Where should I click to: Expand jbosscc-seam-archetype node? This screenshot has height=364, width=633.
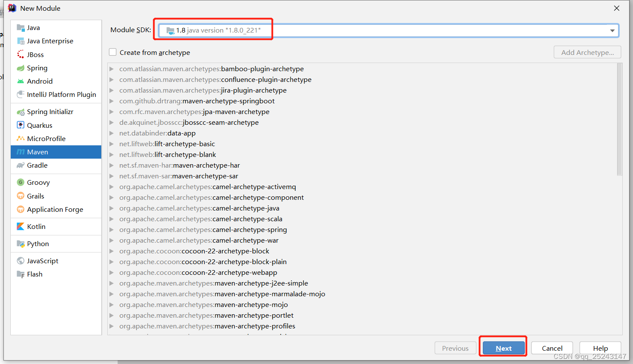112,123
